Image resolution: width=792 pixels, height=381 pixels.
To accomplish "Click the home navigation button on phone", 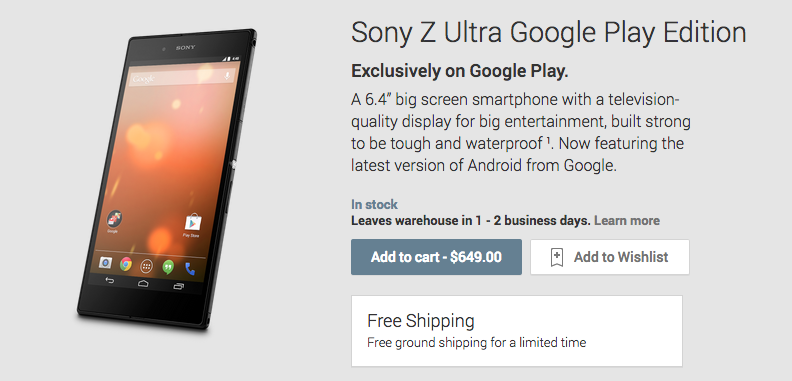I will [x=143, y=283].
